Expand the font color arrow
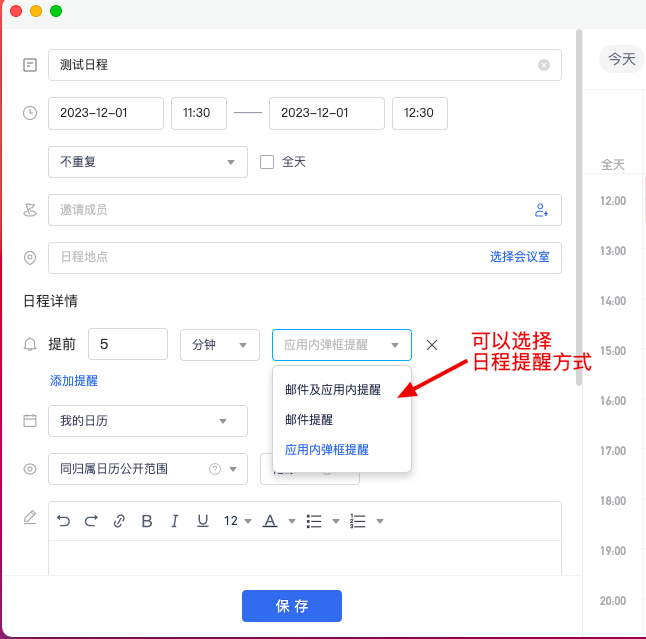Screen dimensions: 646x639 point(292,521)
